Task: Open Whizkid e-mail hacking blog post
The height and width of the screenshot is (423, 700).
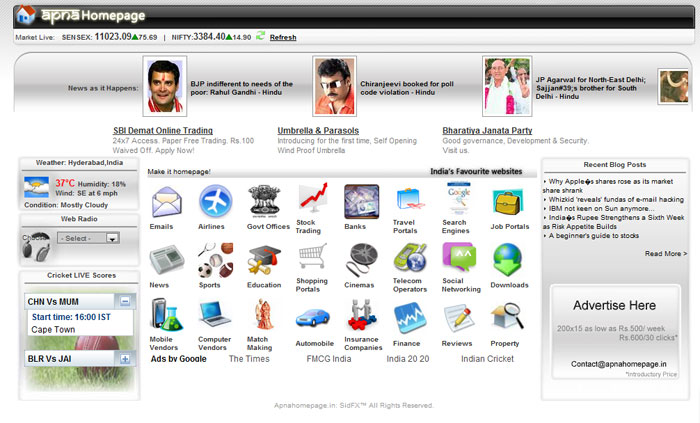Action: (615, 199)
